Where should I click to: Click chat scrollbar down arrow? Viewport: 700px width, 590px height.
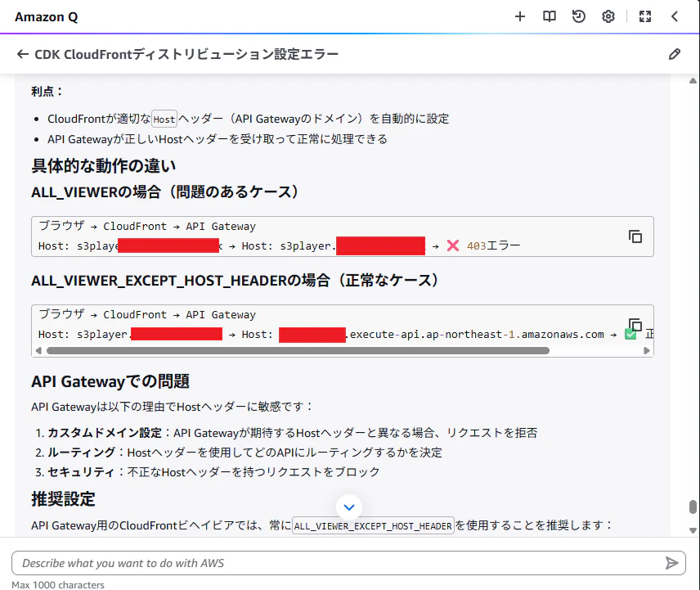pos(693,530)
